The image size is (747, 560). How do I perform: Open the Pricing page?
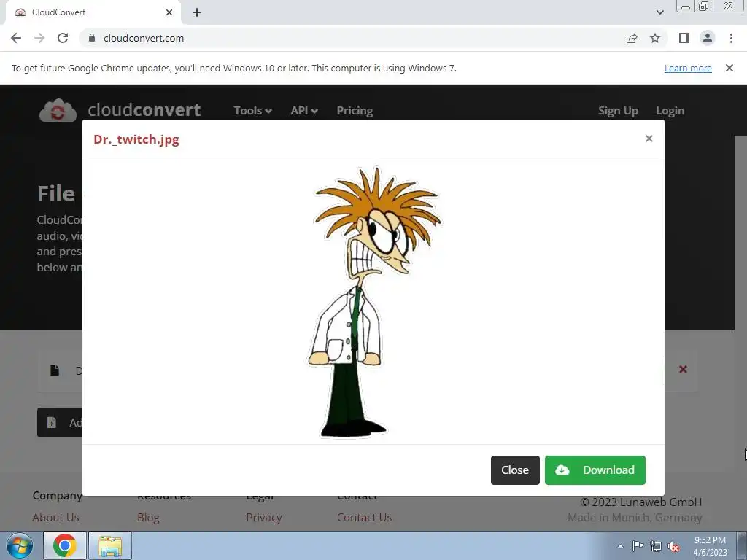(x=355, y=111)
